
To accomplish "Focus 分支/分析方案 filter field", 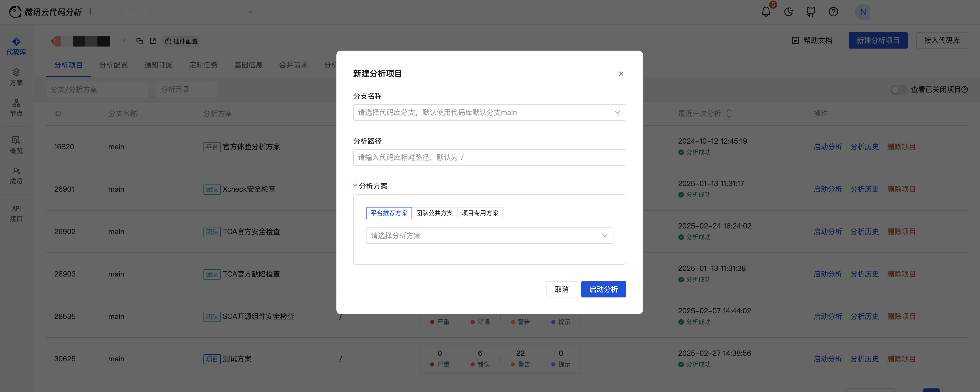I will pyautogui.click(x=97, y=90).
